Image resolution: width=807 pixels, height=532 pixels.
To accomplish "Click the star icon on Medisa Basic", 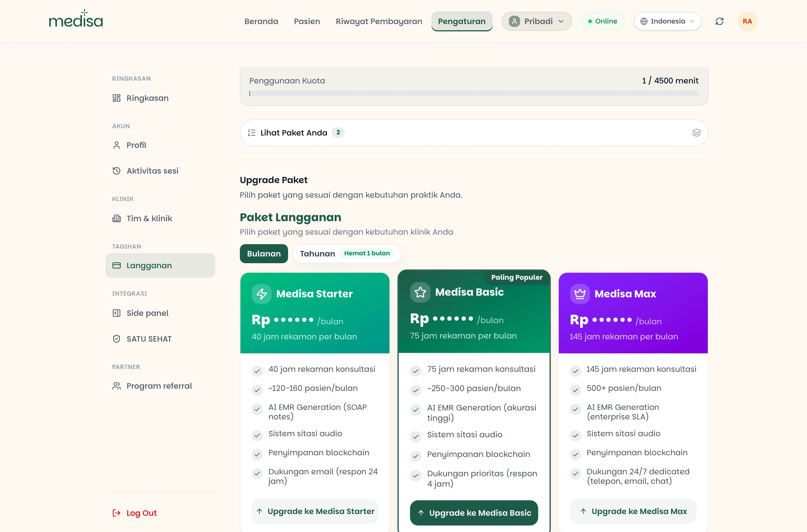I will pos(420,292).
